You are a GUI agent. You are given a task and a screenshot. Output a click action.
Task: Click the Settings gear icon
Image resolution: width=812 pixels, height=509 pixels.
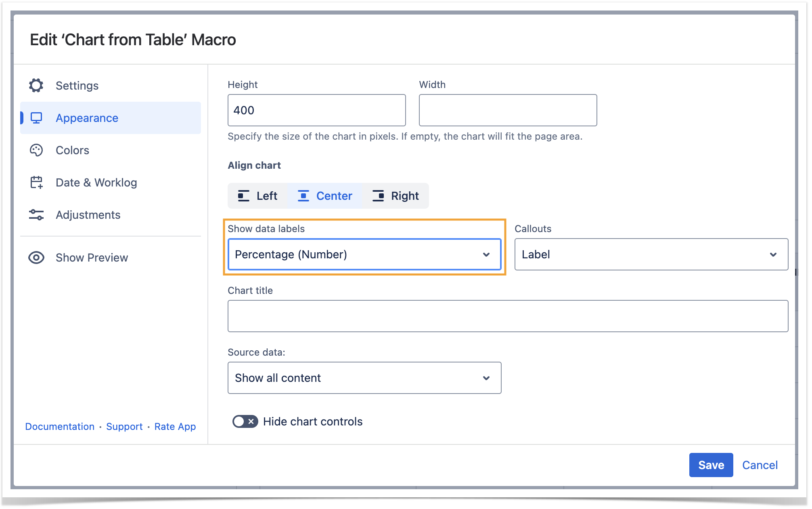(x=36, y=86)
